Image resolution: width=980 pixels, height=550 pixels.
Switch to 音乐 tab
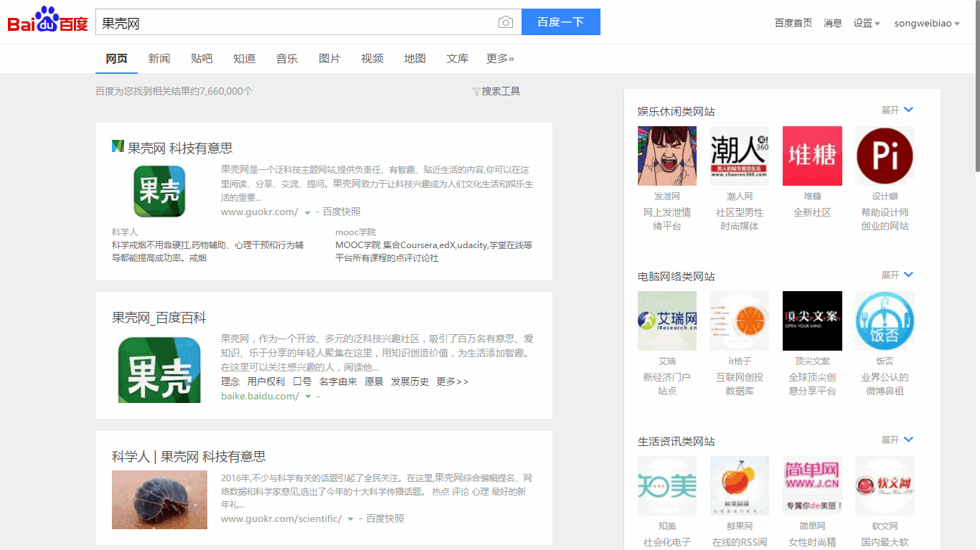287,59
